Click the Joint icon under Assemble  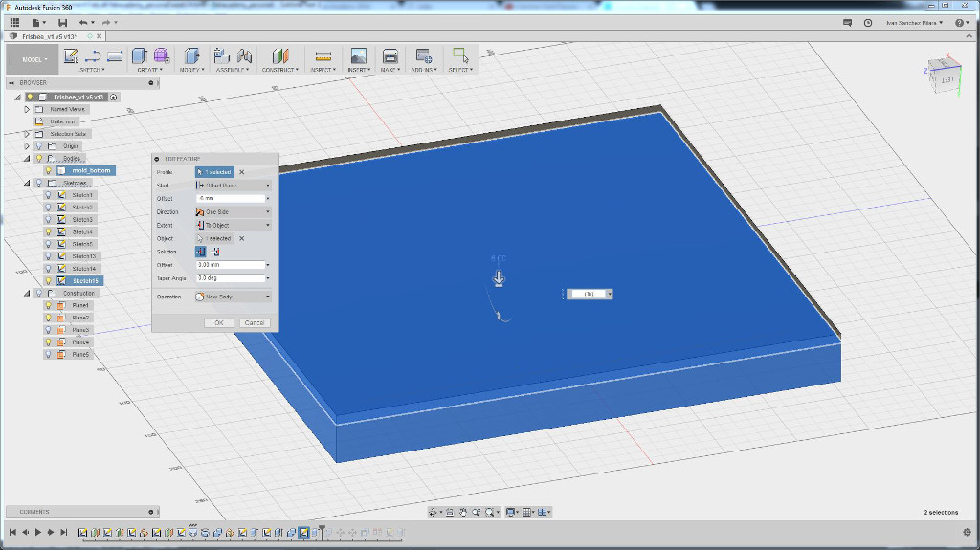point(244,56)
